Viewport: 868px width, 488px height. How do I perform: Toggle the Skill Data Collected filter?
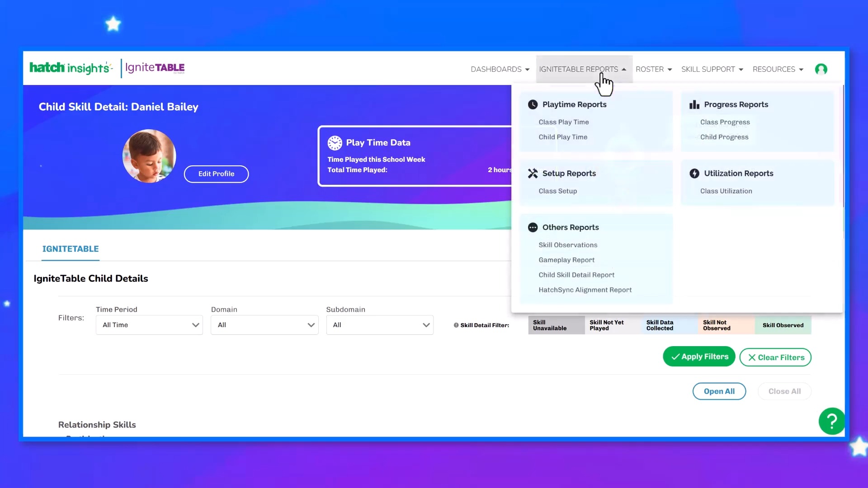point(670,325)
